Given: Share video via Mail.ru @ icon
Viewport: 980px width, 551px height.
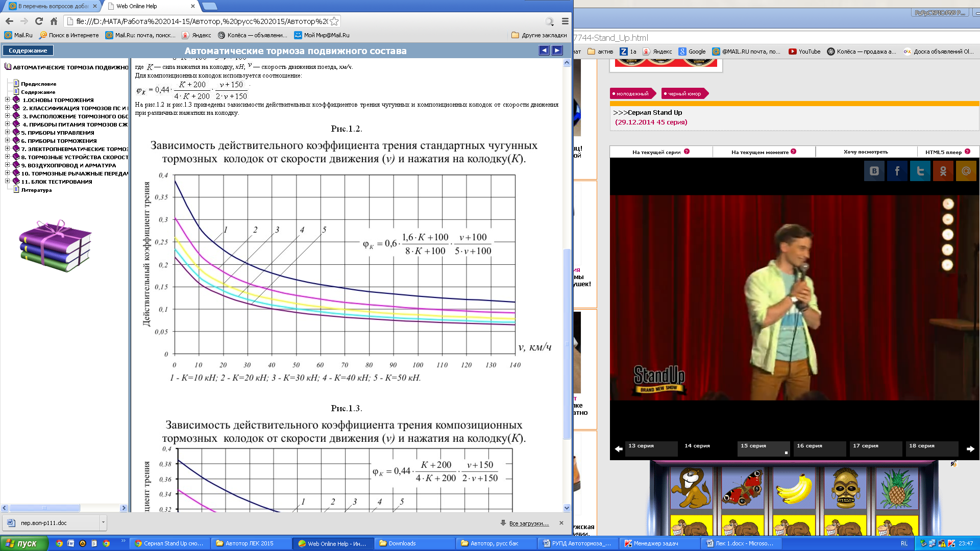Looking at the screenshot, I should (966, 171).
